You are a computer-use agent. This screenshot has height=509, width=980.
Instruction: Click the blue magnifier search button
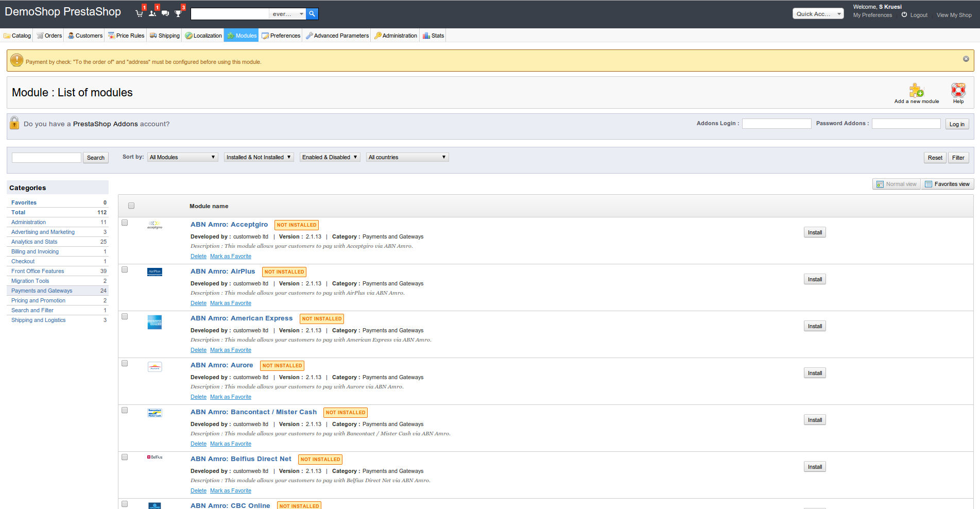(x=312, y=14)
